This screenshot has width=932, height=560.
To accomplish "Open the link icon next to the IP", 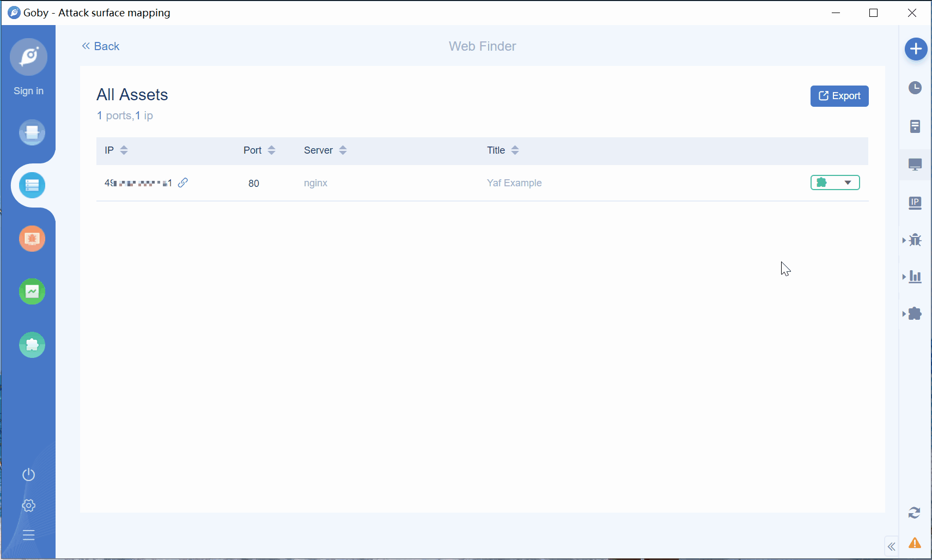I will [183, 182].
